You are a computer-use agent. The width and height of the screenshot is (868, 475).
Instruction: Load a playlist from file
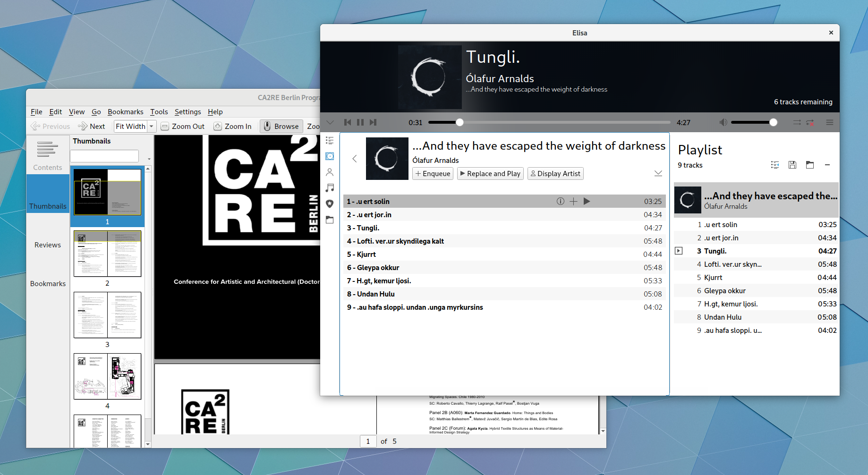810,165
